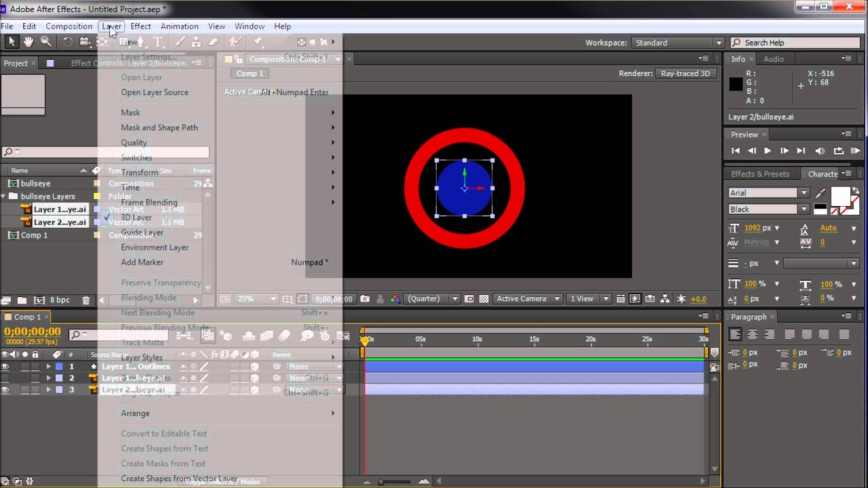The image size is (868, 488).
Task: Click the region of interest icon
Action: point(302,299)
